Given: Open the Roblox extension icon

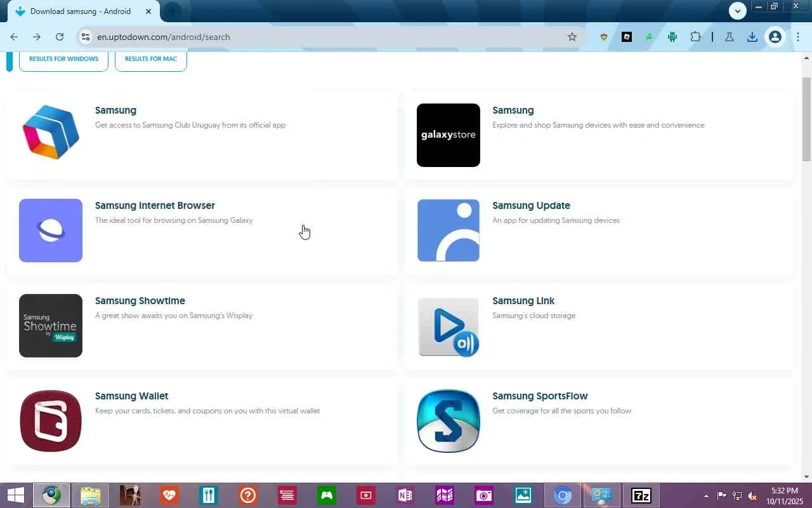Looking at the screenshot, I should click(627, 37).
